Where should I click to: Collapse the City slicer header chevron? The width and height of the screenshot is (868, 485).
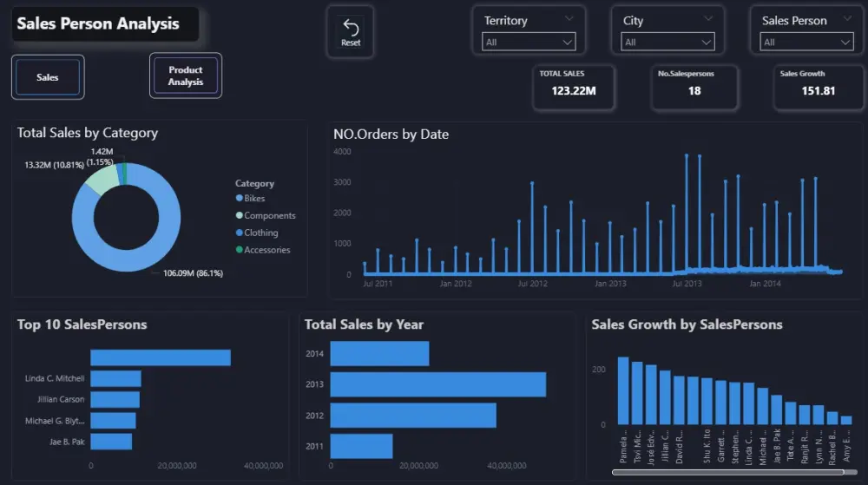(708, 19)
